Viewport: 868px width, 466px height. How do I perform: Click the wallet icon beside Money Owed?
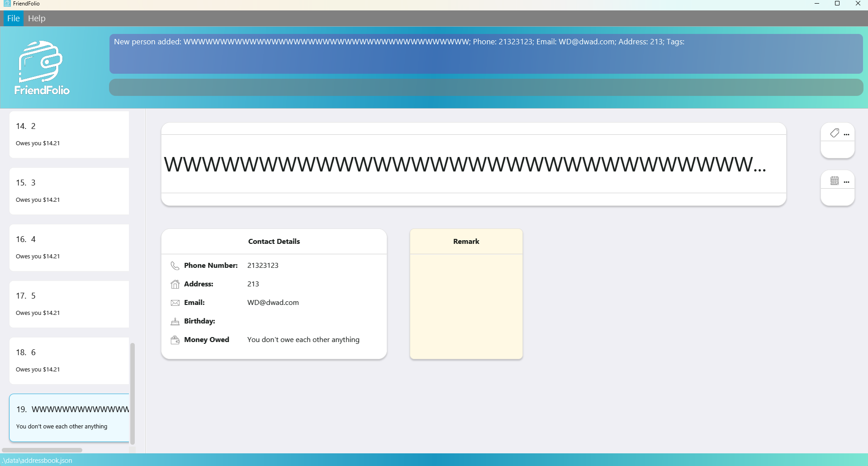click(x=175, y=340)
